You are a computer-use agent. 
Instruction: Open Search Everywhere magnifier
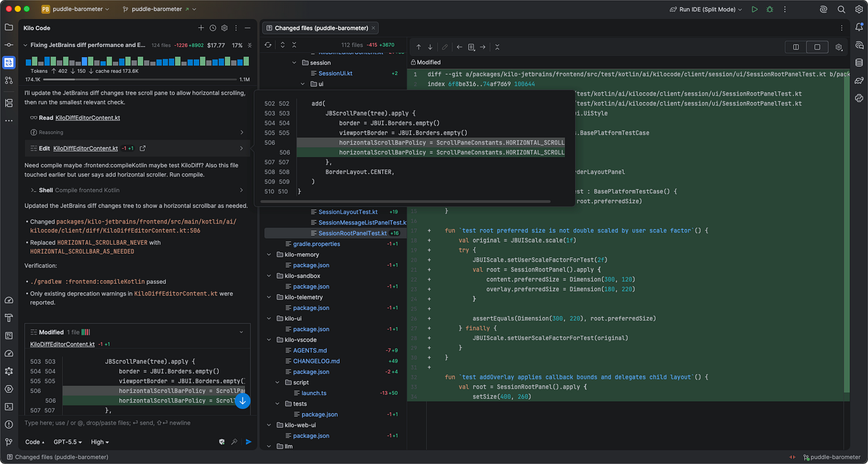(x=841, y=10)
